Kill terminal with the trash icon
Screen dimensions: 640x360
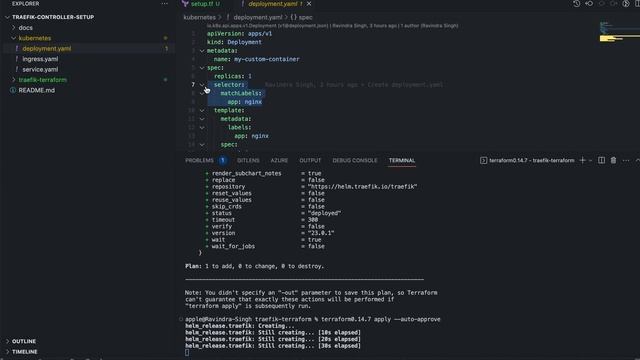click(613, 160)
